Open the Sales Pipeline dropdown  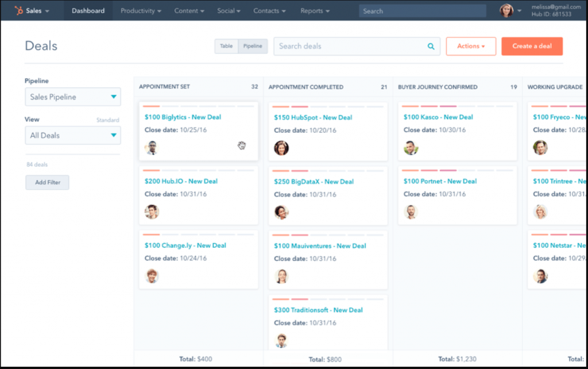[x=73, y=97]
